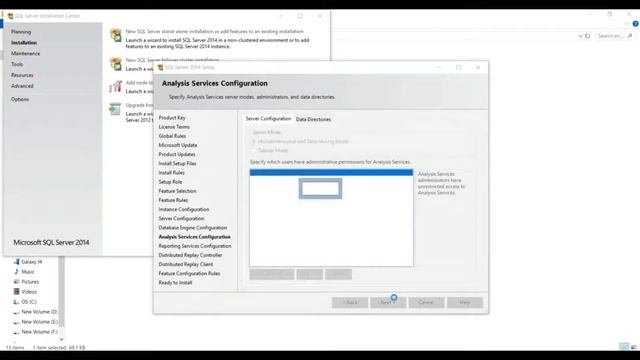This screenshot has height=360, width=640.
Task: Click the OS (C:) drive icon
Action: pos(17,302)
